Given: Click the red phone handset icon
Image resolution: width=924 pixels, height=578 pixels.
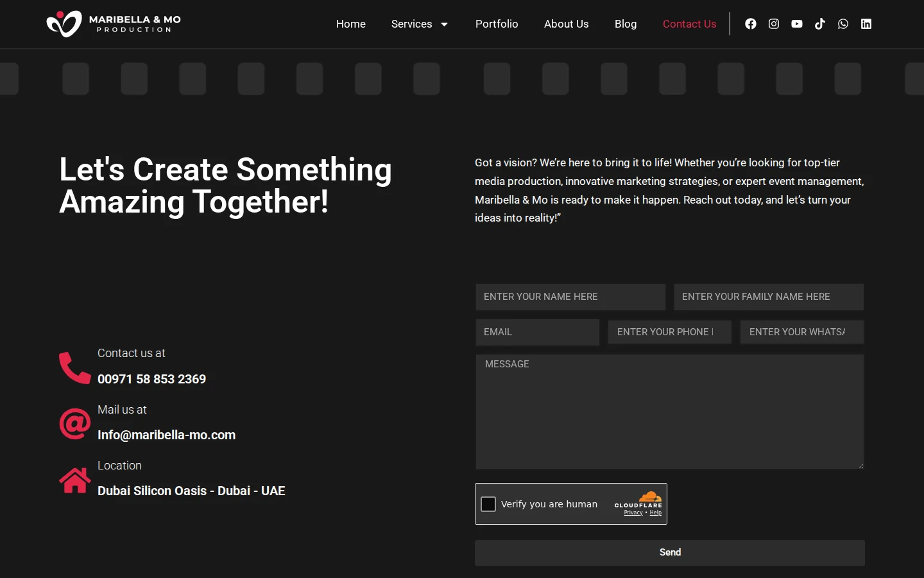Looking at the screenshot, I should coord(74,367).
